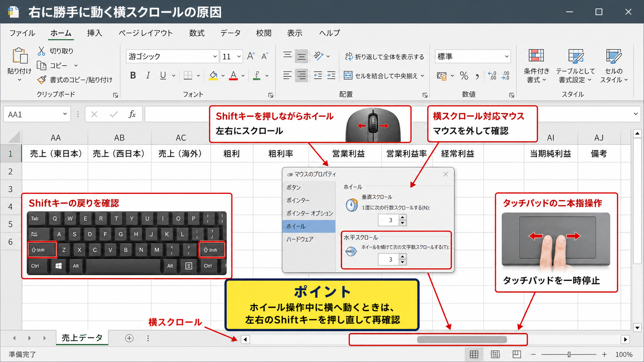Expand the Paste options arrow
This screenshot has width=644, height=362.
coord(20,80)
